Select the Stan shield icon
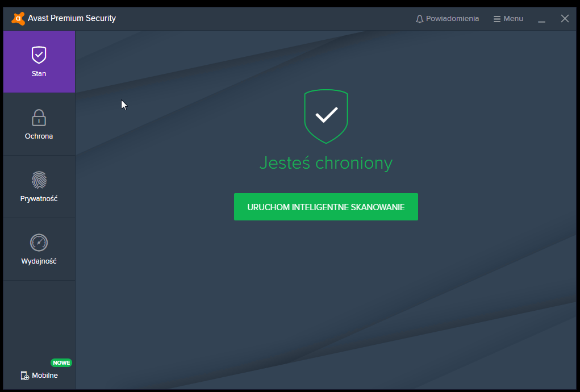Screen dimensions: 580x392 (39, 55)
